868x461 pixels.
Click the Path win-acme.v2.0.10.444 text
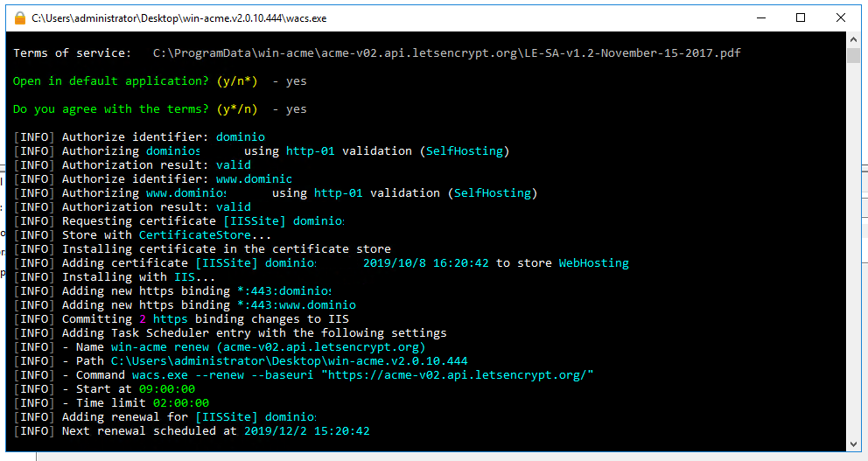click(289, 360)
